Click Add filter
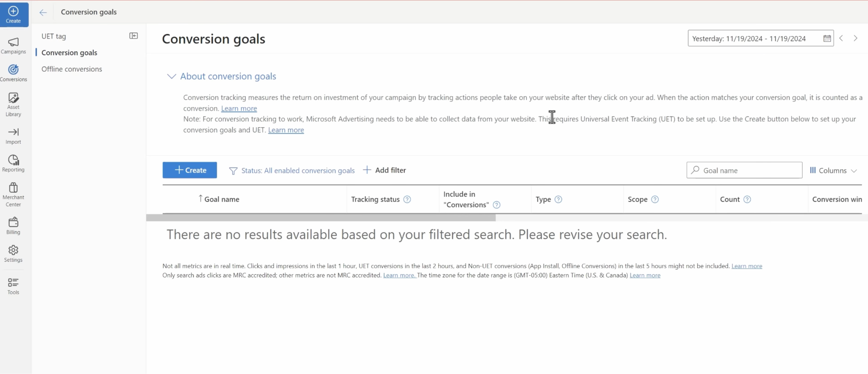 coord(385,170)
